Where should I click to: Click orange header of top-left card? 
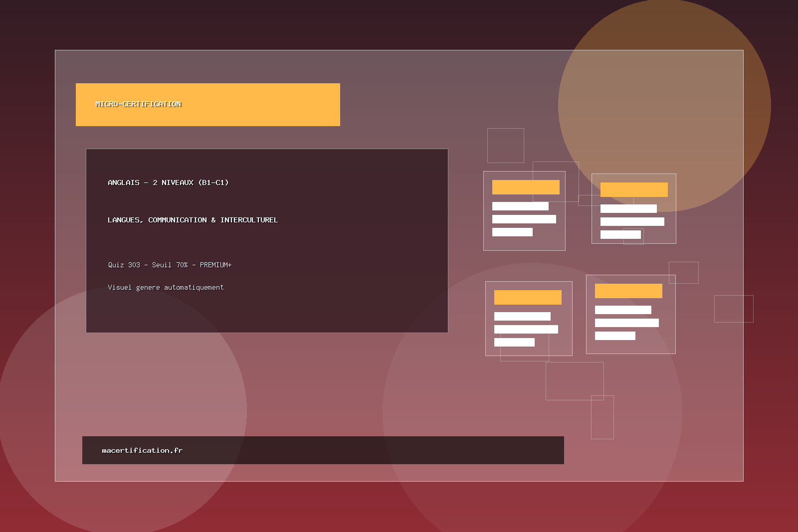point(526,187)
